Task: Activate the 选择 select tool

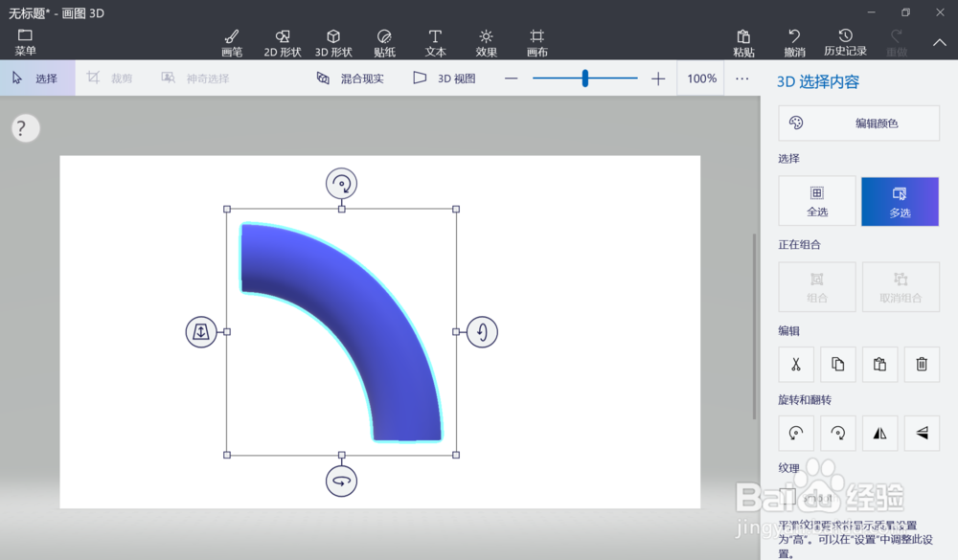Action: pyautogui.click(x=37, y=78)
